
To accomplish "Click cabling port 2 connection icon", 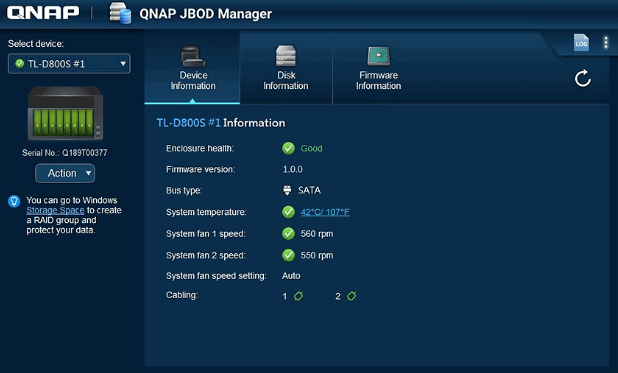I will 352,296.
